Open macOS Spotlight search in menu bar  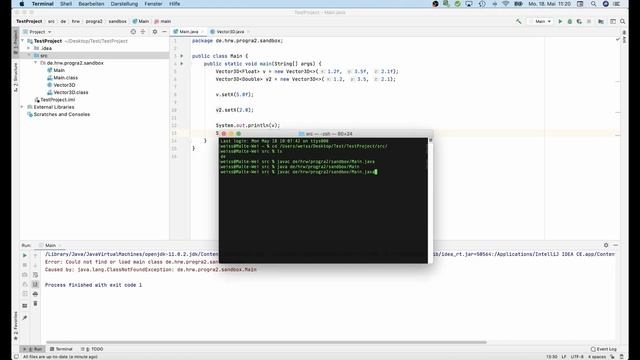point(593,4)
